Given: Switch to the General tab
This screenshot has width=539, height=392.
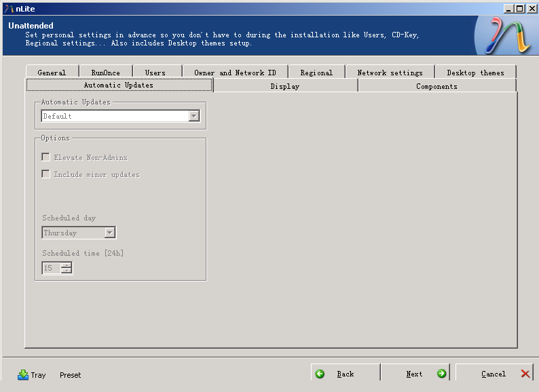Looking at the screenshot, I should pyautogui.click(x=52, y=73).
